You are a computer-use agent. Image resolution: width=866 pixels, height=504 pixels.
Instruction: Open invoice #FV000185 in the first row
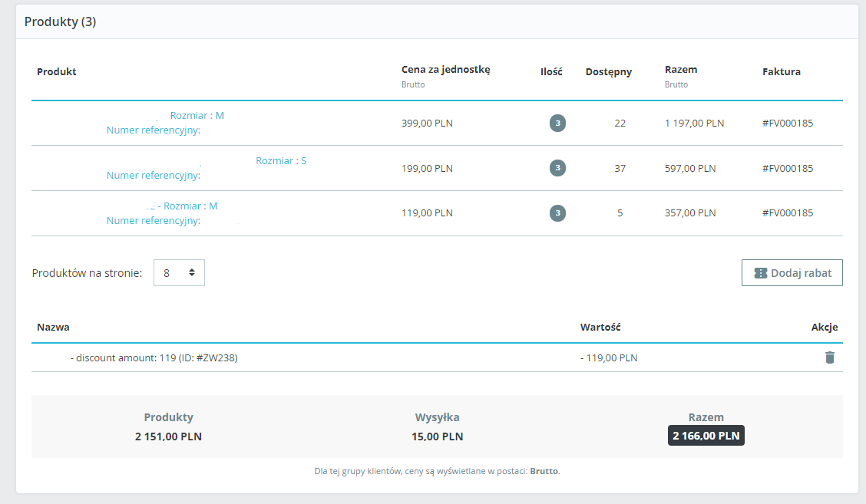tap(788, 123)
